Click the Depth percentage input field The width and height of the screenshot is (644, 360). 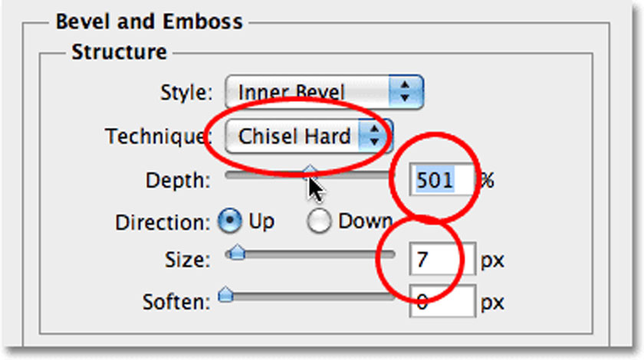coord(442,179)
